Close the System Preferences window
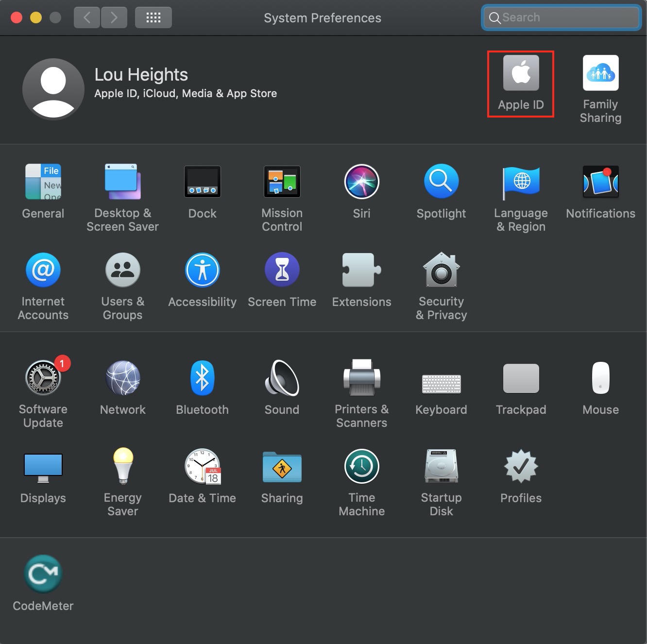The width and height of the screenshot is (647, 644). [17, 17]
